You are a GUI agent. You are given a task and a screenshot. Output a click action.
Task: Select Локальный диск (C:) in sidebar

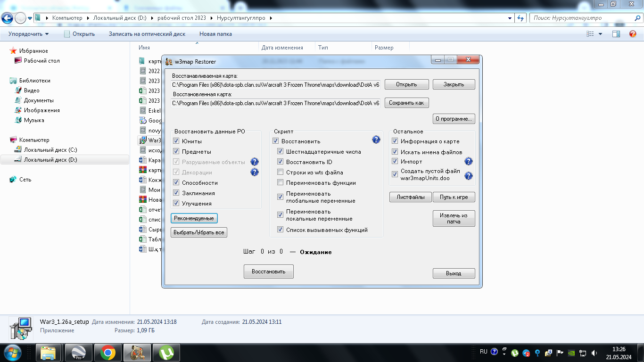pos(50,150)
